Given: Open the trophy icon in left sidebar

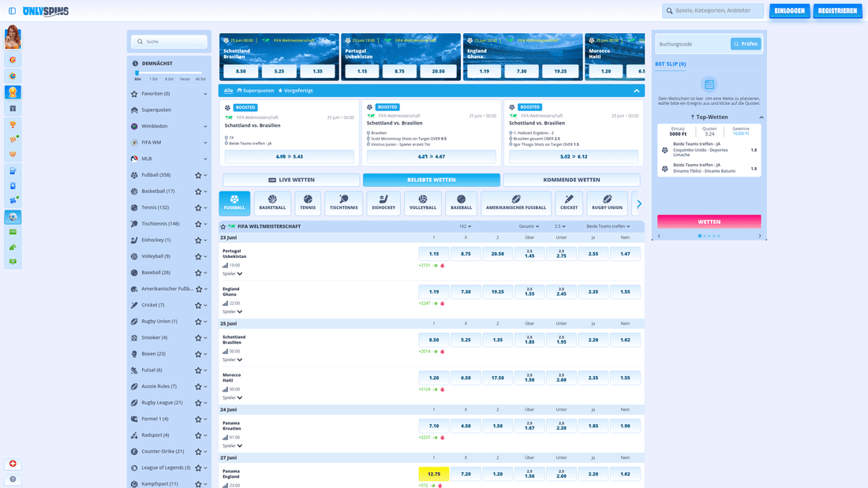Looking at the screenshot, I should point(13,125).
